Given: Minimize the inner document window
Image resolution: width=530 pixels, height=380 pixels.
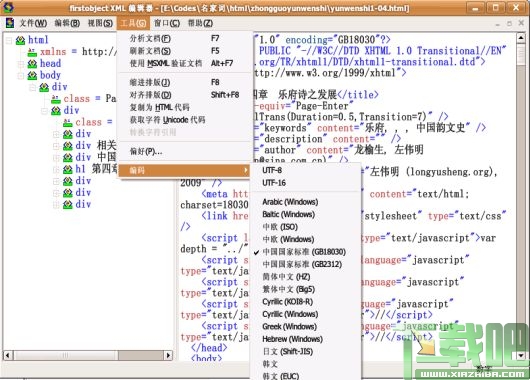Looking at the screenshot, I should 497,24.
